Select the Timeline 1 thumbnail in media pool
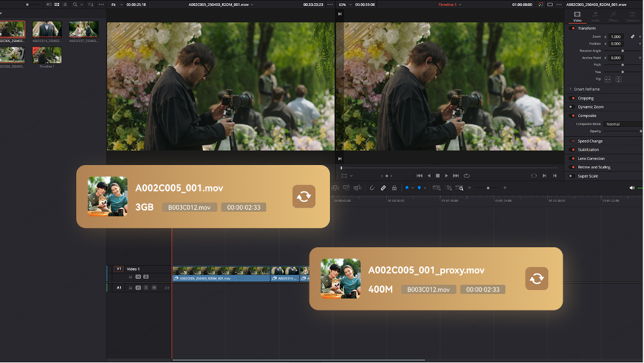Image resolution: width=644 pixels, height=363 pixels. pos(47,55)
